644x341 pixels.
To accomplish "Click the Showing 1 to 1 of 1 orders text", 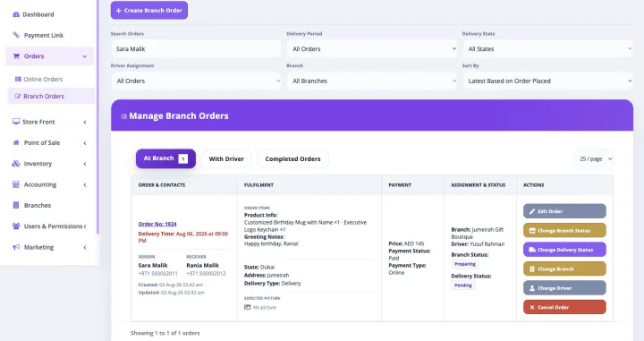I will pyautogui.click(x=165, y=333).
